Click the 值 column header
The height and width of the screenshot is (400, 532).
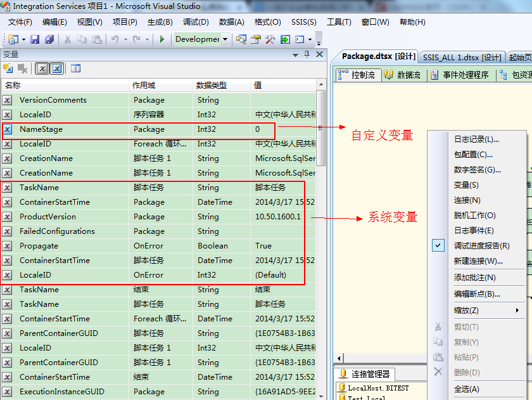(x=283, y=85)
